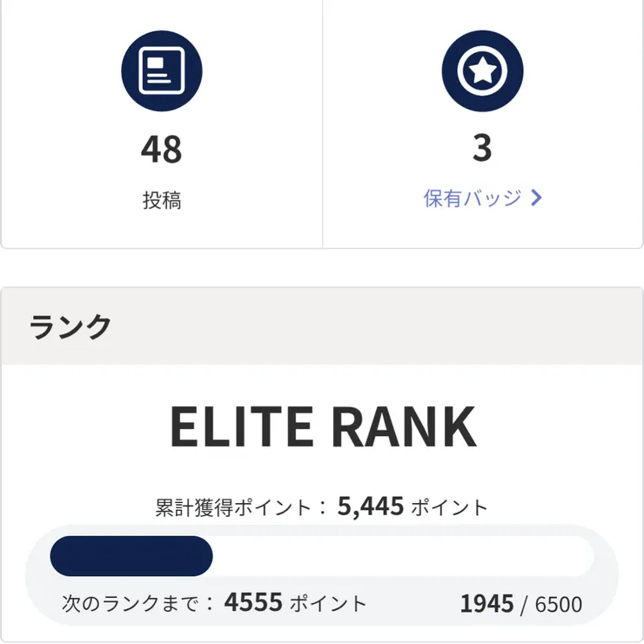644x644 pixels.
Task: Click the ポイント unit after 5,445
Action: 449,507
